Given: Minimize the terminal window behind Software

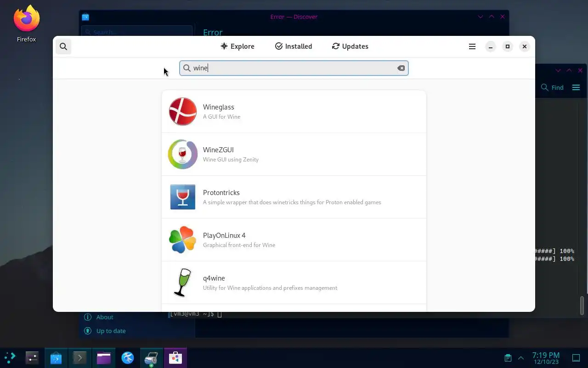Looking at the screenshot, I should [x=558, y=70].
